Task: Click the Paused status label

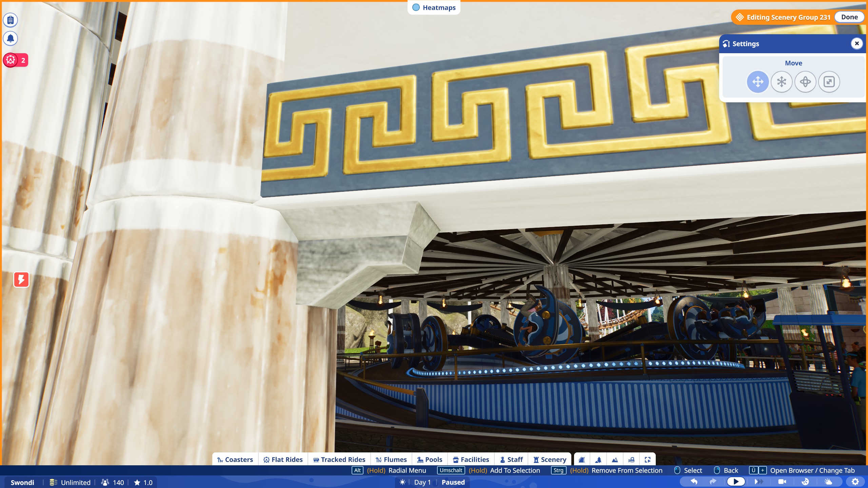Action: point(453,482)
